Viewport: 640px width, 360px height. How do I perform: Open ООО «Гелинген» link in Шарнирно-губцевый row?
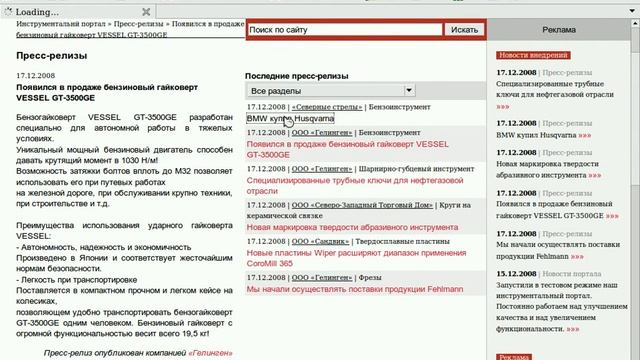click(322, 169)
